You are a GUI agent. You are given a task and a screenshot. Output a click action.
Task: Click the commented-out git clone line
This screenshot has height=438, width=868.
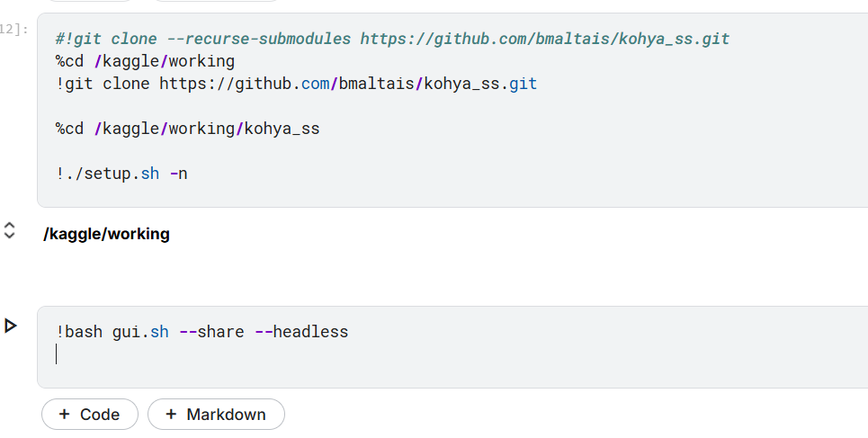click(x=391, y=39)
